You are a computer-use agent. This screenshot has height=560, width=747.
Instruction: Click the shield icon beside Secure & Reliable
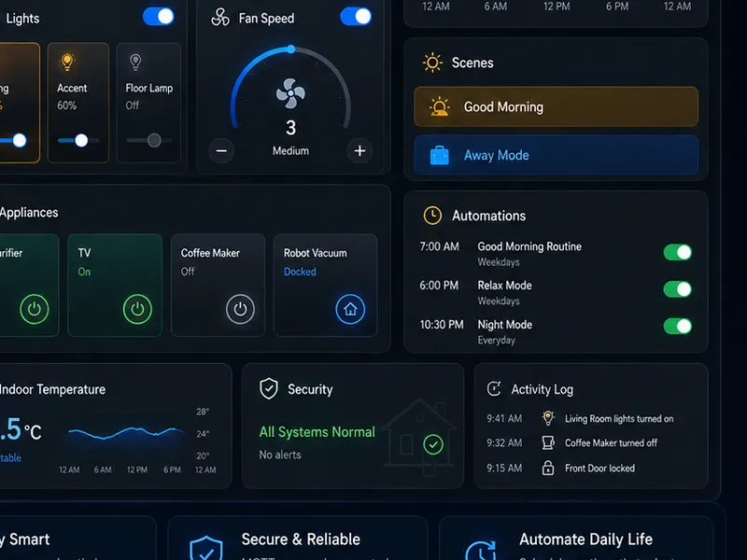[205, 549]
